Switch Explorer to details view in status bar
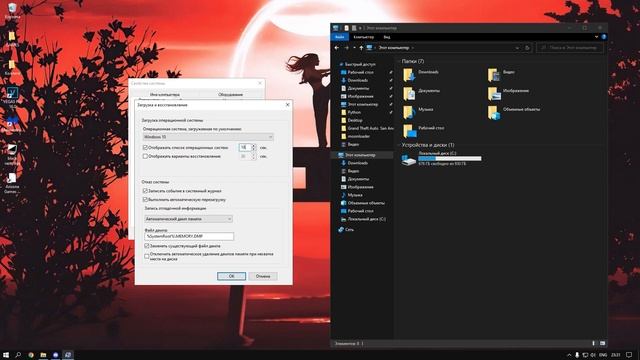The height and width of the screenshot is (360, 640). [594, 343]
